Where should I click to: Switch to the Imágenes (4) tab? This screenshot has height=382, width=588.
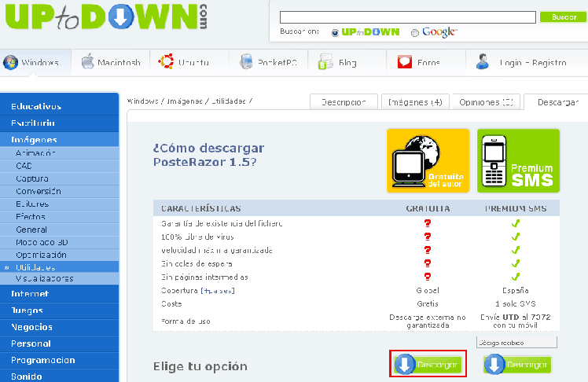click(415, 102)
